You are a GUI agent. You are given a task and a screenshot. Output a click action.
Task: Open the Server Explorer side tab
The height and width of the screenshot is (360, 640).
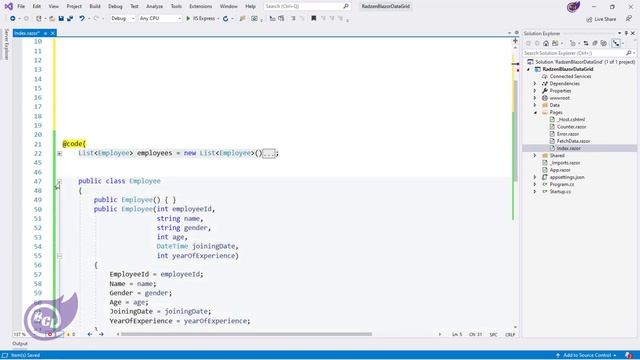(x=6, y=44)
